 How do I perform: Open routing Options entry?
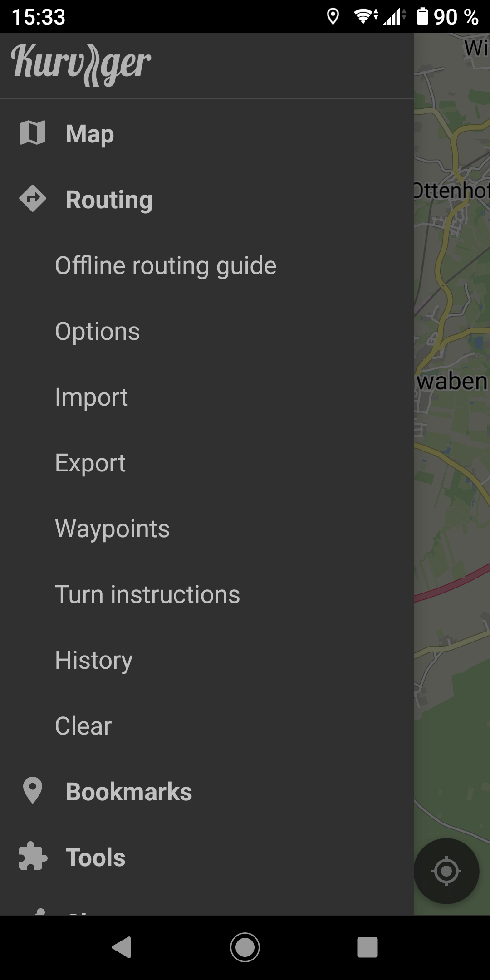click(x=207, y=331)
